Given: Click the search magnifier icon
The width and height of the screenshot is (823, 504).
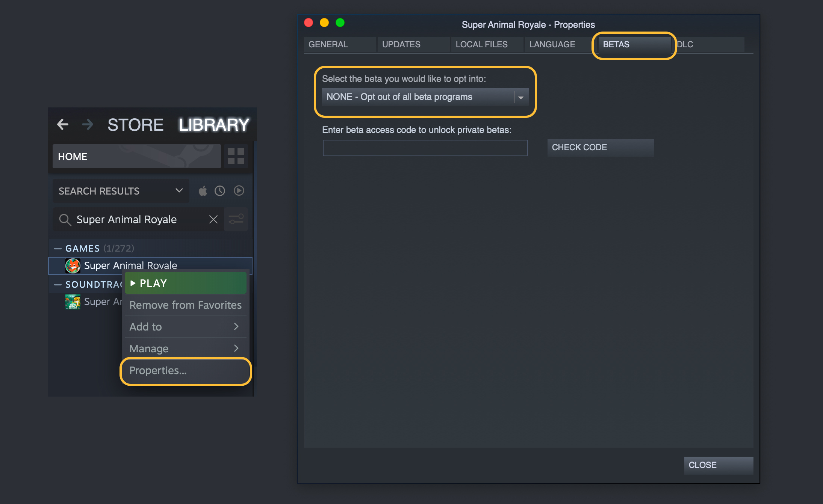Looking at the screenshot, I should coord(65,220).
